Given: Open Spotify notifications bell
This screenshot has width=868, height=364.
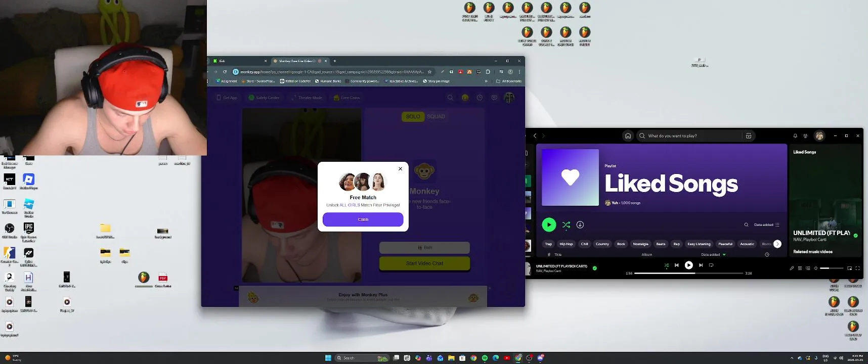Looking at the screenshot, I should click(795, 135).
